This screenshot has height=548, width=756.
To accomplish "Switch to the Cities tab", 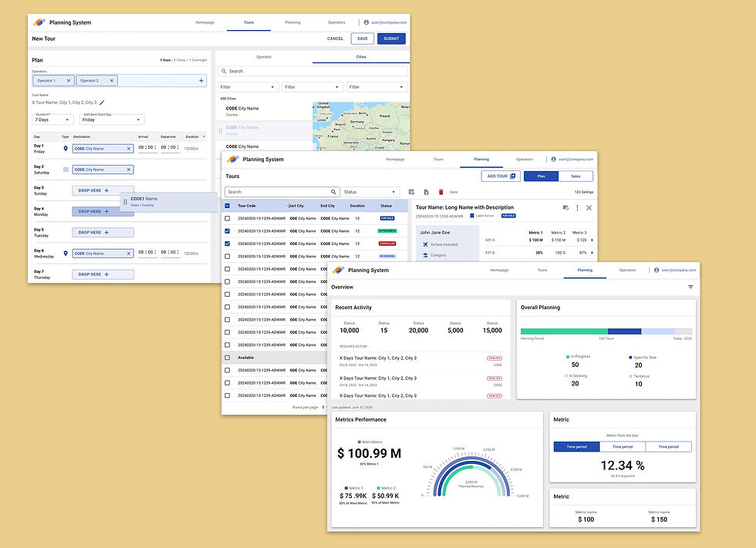I will [x=361, y=57].
